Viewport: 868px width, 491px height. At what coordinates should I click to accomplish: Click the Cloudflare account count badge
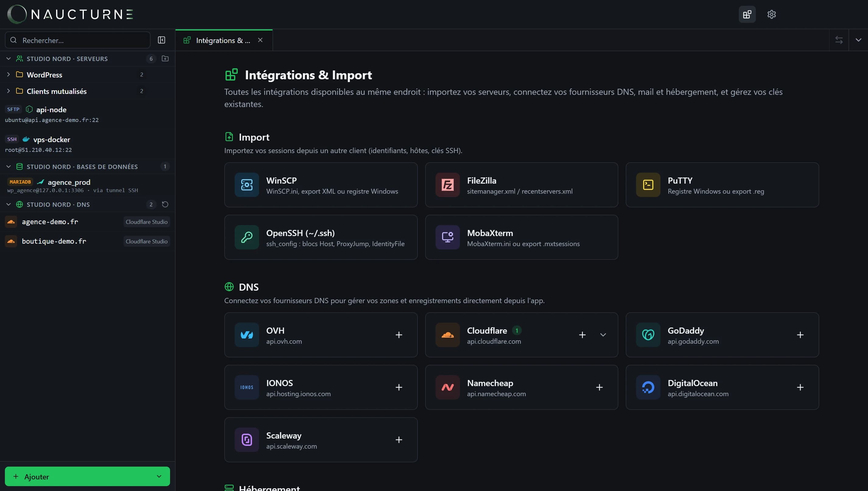pos(517,331)
